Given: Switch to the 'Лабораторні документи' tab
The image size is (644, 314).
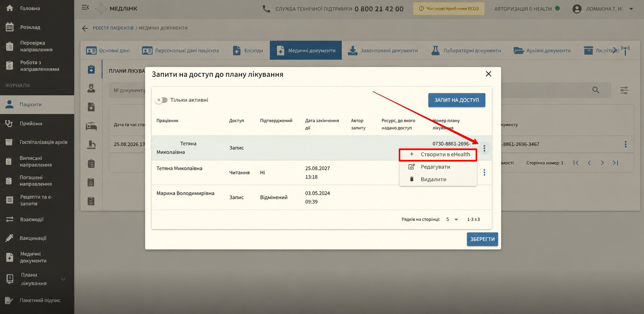Looking at the screenshot, I should coord(466,51).
